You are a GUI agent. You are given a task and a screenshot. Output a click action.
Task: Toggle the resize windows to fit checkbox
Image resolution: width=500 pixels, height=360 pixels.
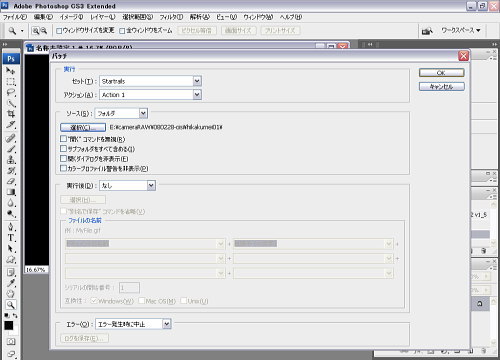click(59, 31)
